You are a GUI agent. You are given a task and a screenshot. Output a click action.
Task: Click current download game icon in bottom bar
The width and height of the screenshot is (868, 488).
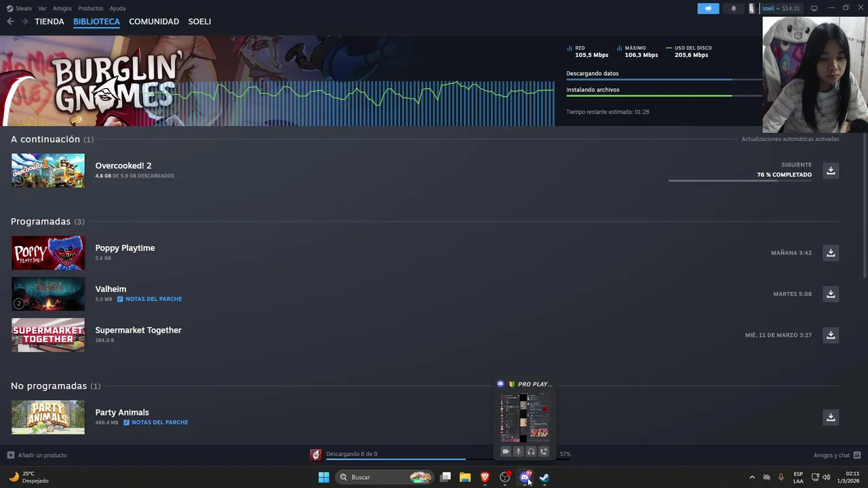315,455
